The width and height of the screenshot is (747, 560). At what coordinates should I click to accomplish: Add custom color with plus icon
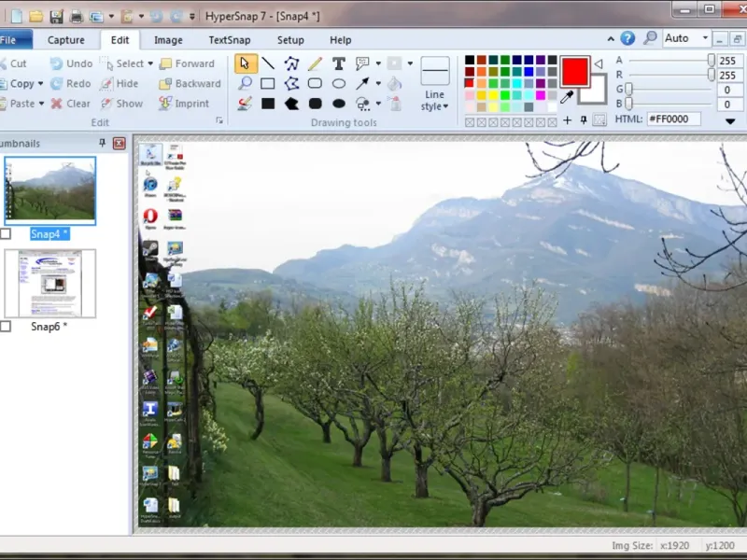point(567,120)
